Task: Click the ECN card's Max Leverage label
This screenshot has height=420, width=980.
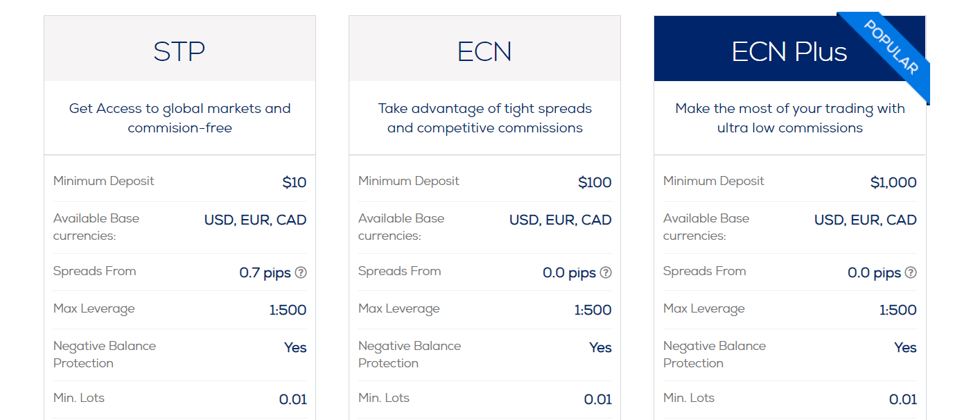Action: 399,308
